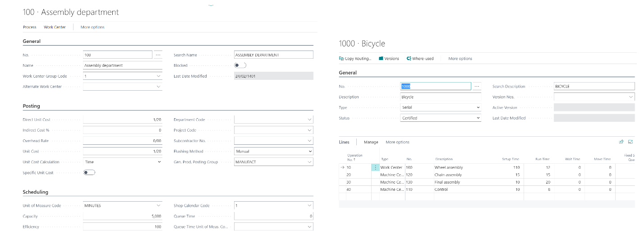Toggle the Blocked switch
Image resolution: width=644 pixels, height=240 pixels.
240,65
